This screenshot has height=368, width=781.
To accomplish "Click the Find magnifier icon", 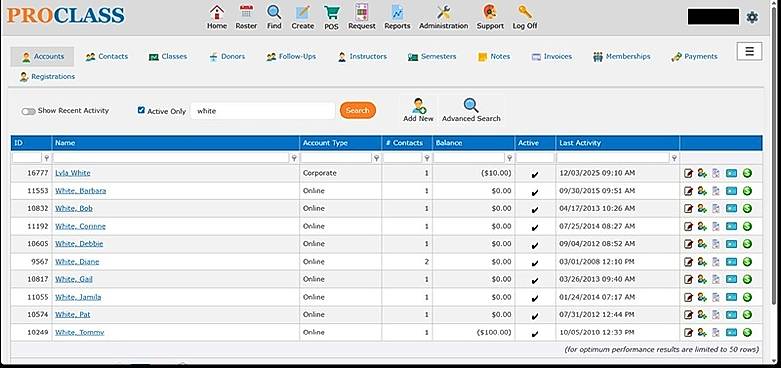I will [x=274, y=12].
